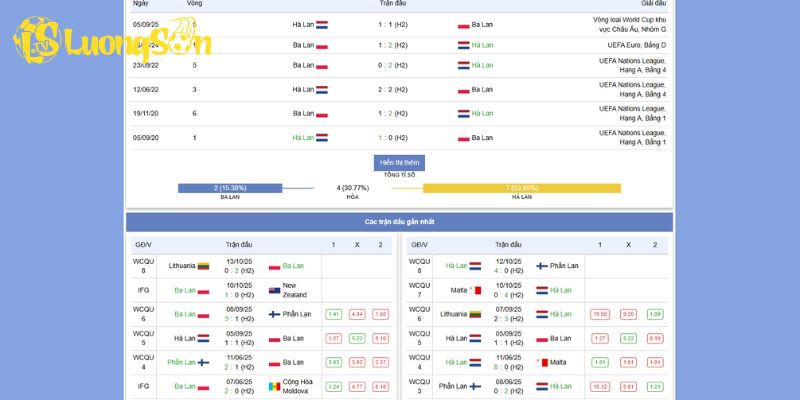Image resolution: width=800 pixels, height=400 pixels.
Task: Select odds 1.21 for Phần Lan vs Hà Lan
Action: [655, 386]
